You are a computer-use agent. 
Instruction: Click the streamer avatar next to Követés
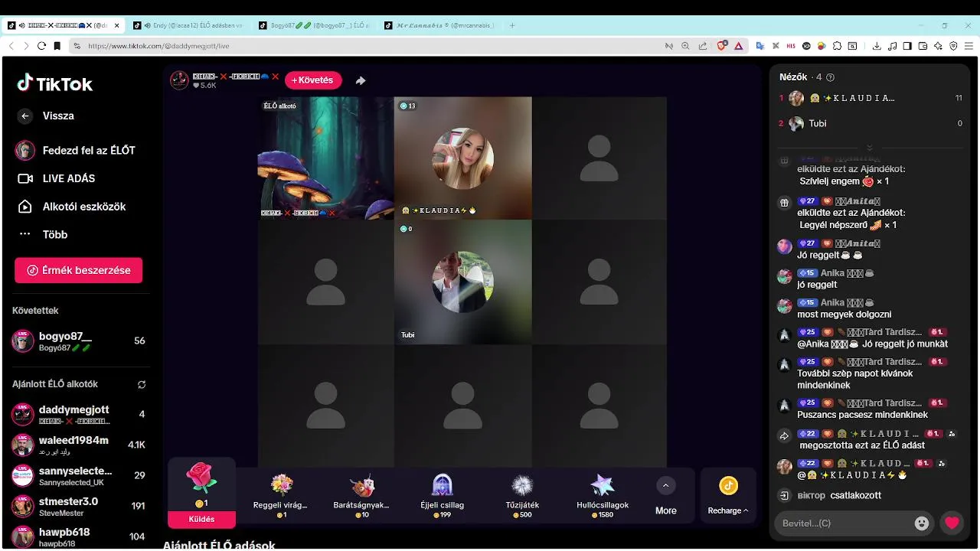pyautogui.click(x=179, y=80)
